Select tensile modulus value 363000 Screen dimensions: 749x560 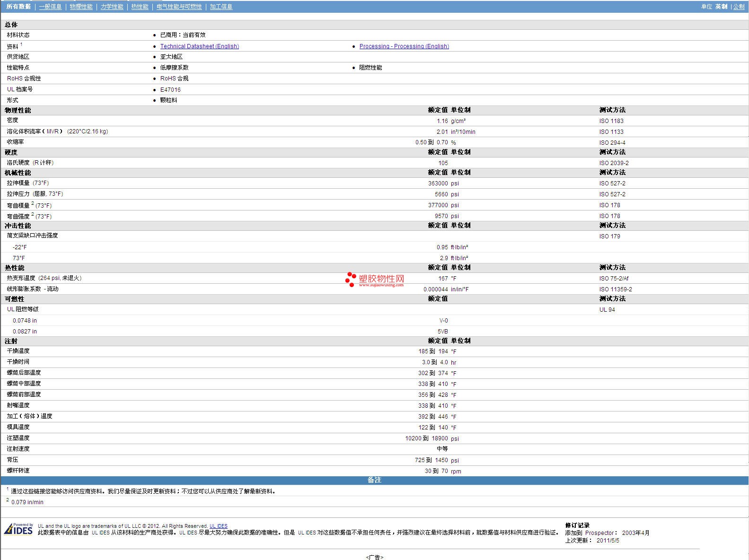coord(438,183)
